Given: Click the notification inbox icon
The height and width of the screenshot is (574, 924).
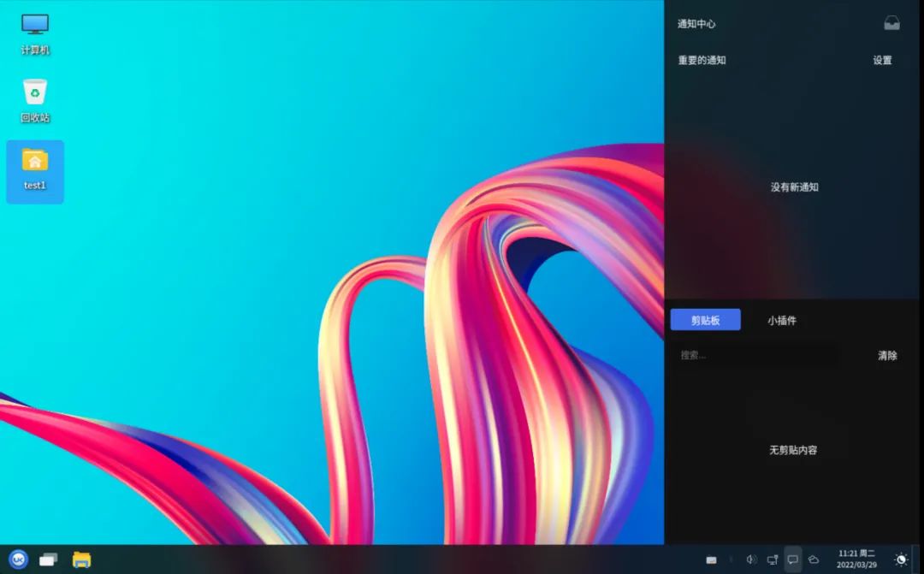Looking at the screenshot, I should [x=891, y=24].
